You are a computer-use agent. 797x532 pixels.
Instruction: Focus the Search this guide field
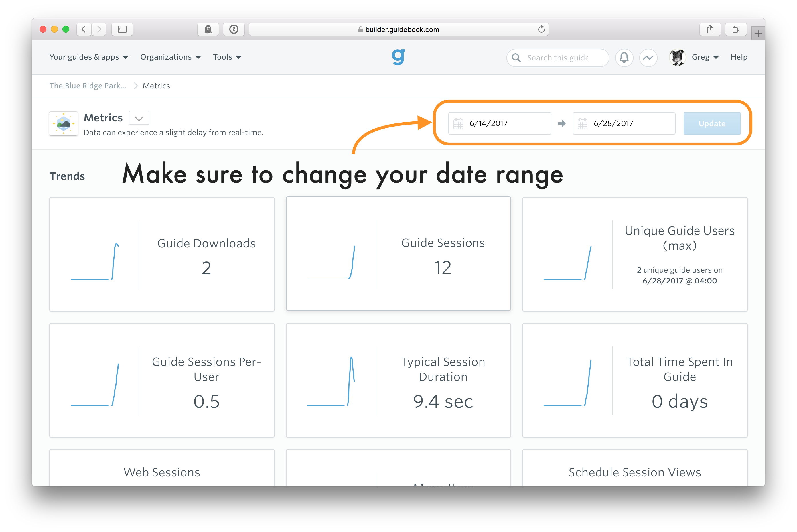(558, 58)
